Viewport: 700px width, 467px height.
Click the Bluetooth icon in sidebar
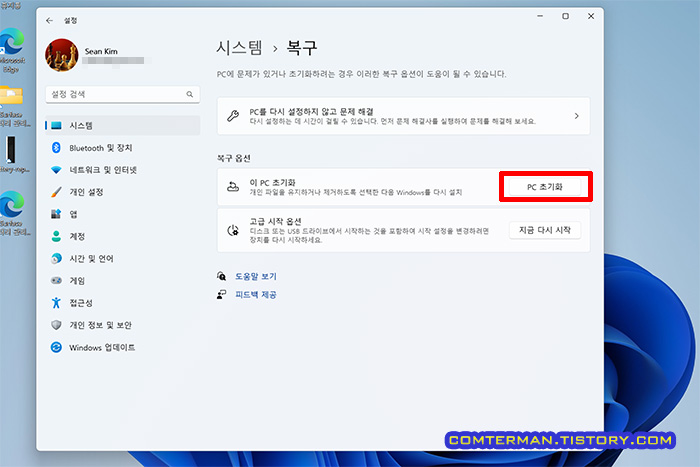pyautogui.click(x=56, y=148)
